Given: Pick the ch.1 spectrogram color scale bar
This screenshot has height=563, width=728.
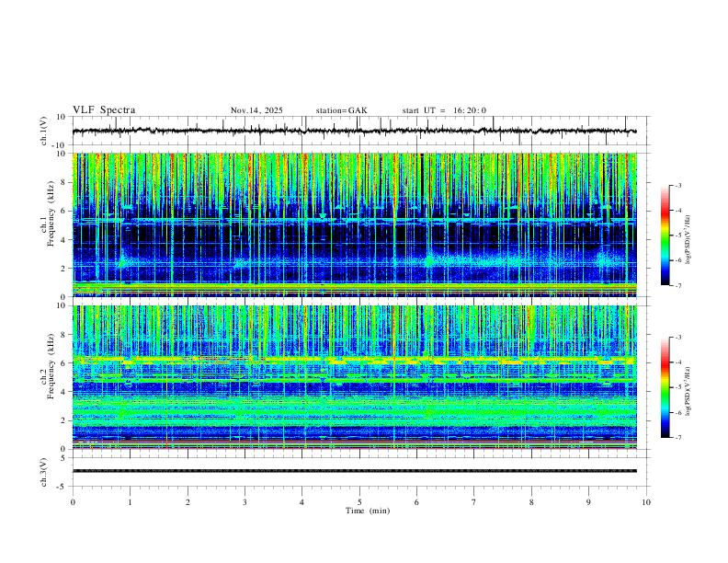Looking at the screenshot, I should coord(665,236).
